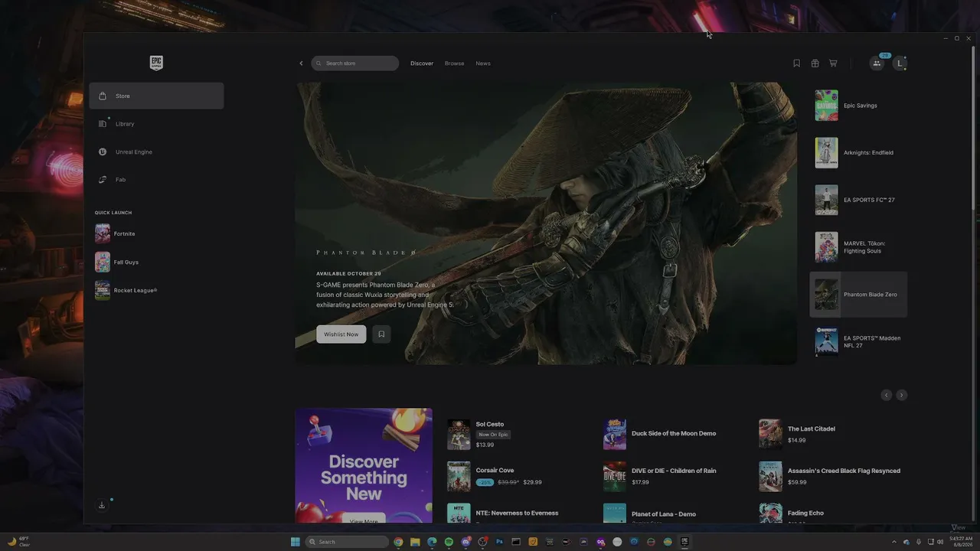Select Phantom Blade Zero in the carousel list
The height and width of the screenshot is (551, 980).
point(858,295)
